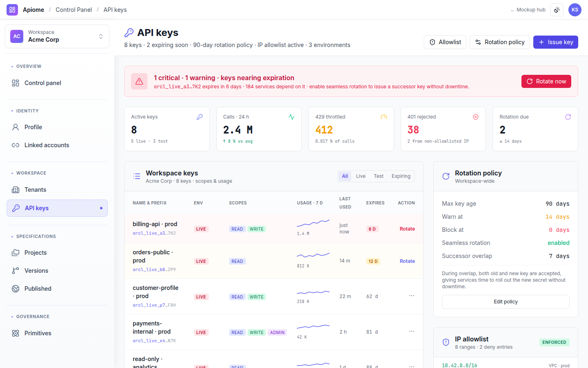Expand the Acme Corp workspace selector
The width and height of the screenshot is (588, 368).
pos(57,36)
